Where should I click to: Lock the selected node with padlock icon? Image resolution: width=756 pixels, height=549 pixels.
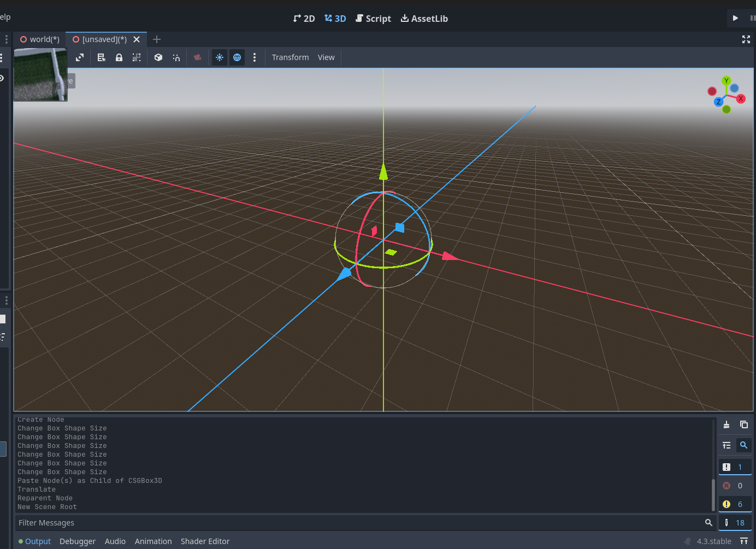coord(119,57)
